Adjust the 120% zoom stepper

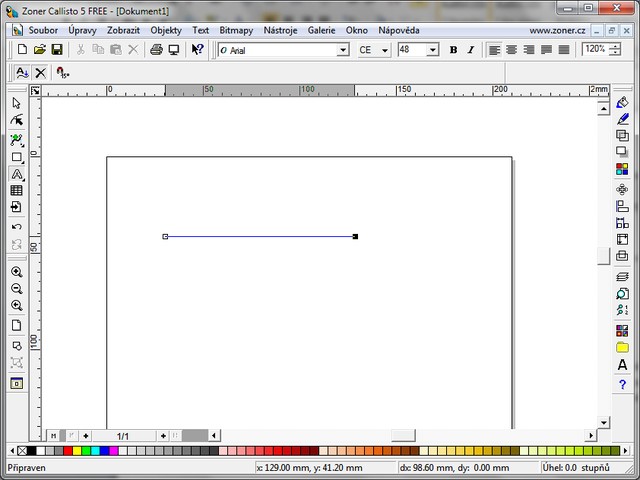[x=615, y=49]
